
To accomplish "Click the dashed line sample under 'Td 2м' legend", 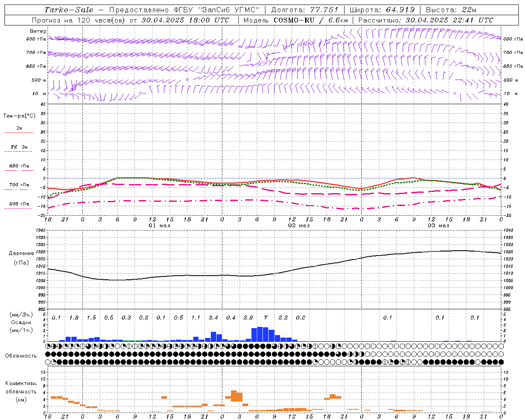I will [x=19, y=152].
